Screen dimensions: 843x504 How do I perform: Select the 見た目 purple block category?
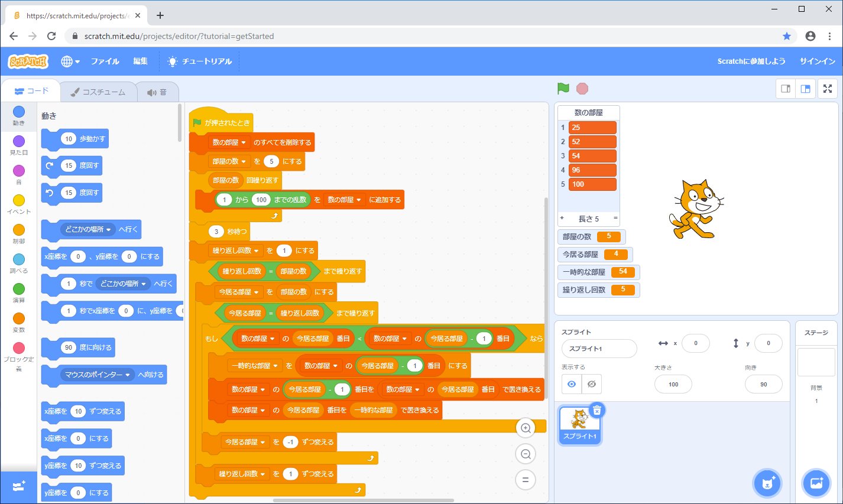(19, 144)
